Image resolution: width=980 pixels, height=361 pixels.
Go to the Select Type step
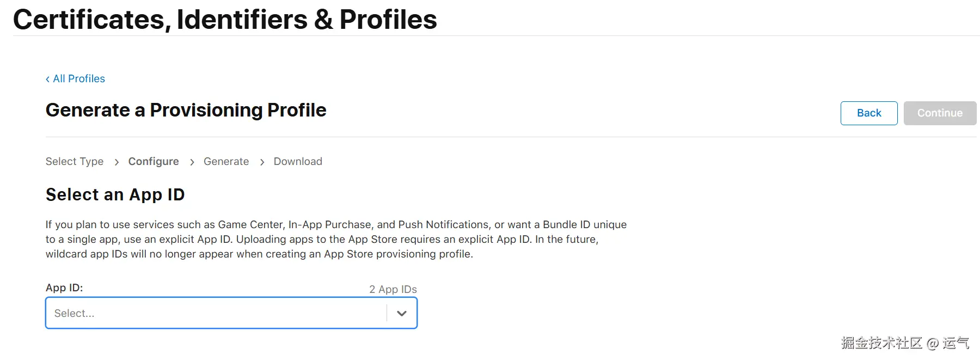click(75, 162)
